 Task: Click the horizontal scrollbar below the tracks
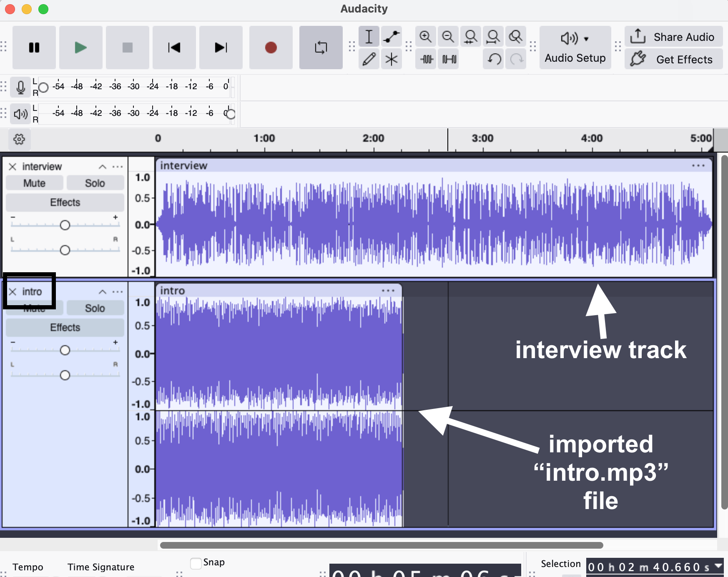(x=382, y=545)
